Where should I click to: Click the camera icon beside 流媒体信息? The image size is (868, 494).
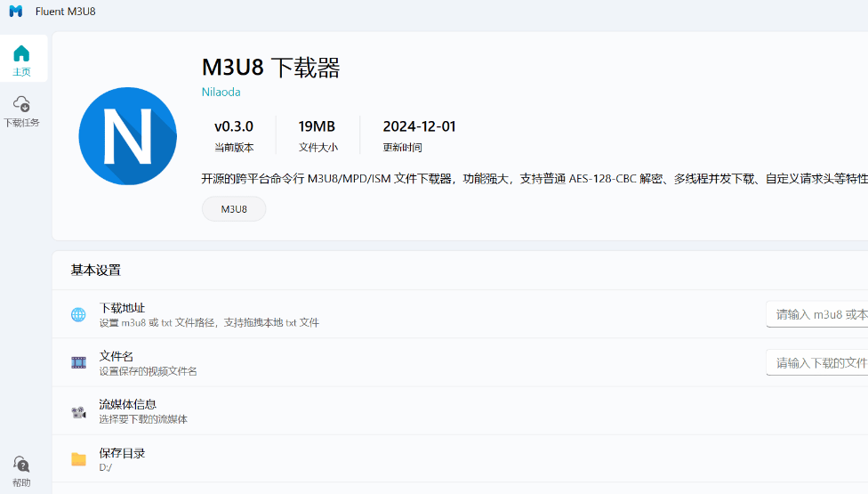coord(79,411)
